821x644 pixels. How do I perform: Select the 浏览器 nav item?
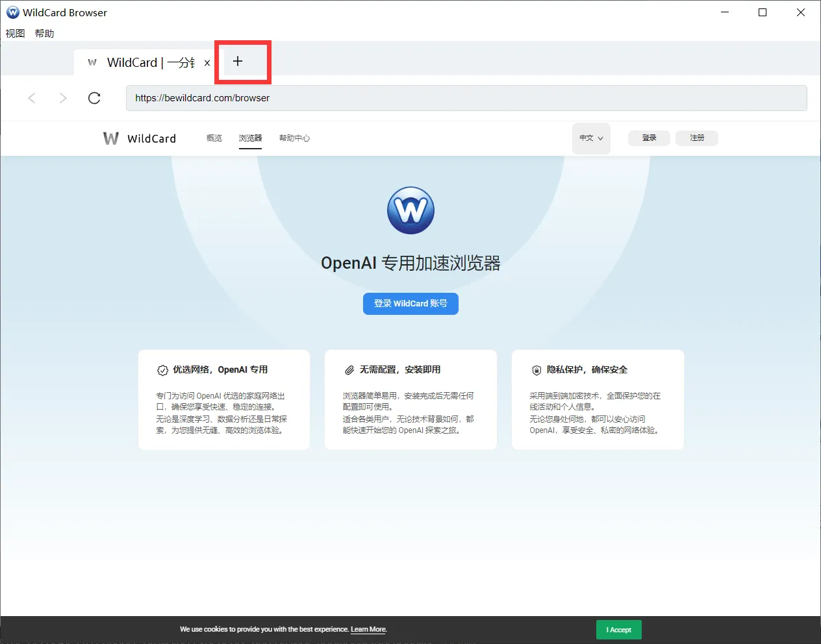(x=250, y=138)
